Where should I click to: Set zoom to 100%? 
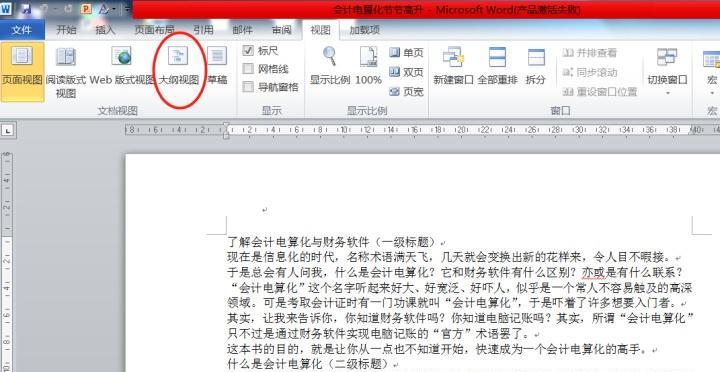click(368, 67)
